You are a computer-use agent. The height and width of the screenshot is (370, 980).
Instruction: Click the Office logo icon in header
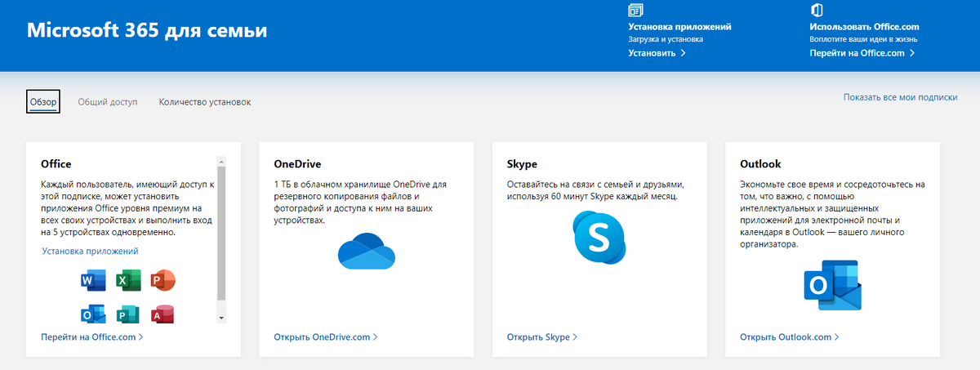coord(816,11)
